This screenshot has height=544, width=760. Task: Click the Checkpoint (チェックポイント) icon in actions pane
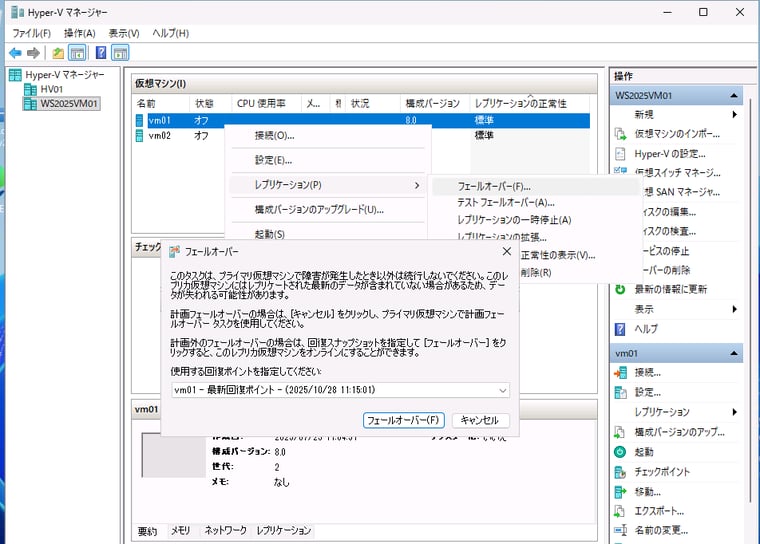tap(620, 472)
